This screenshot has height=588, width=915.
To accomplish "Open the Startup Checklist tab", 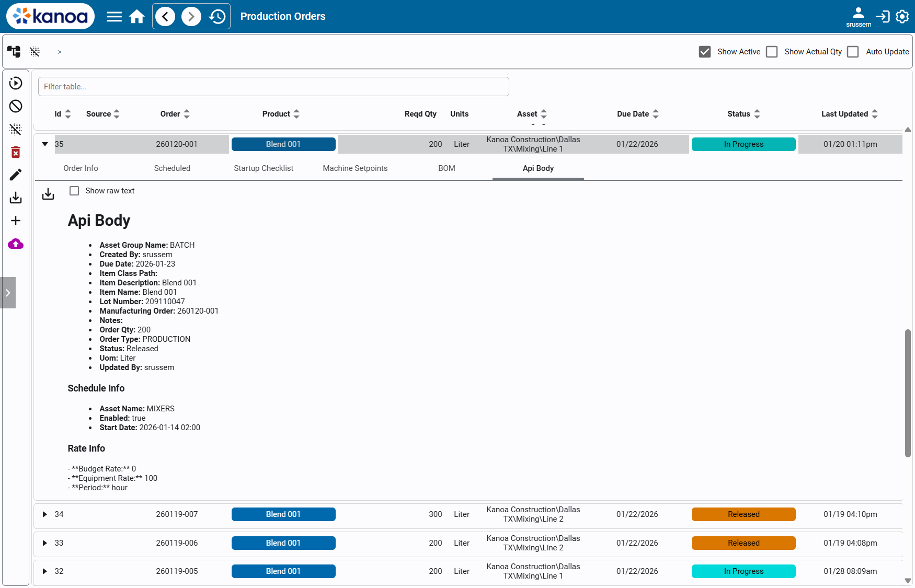I will click(264, 168).
